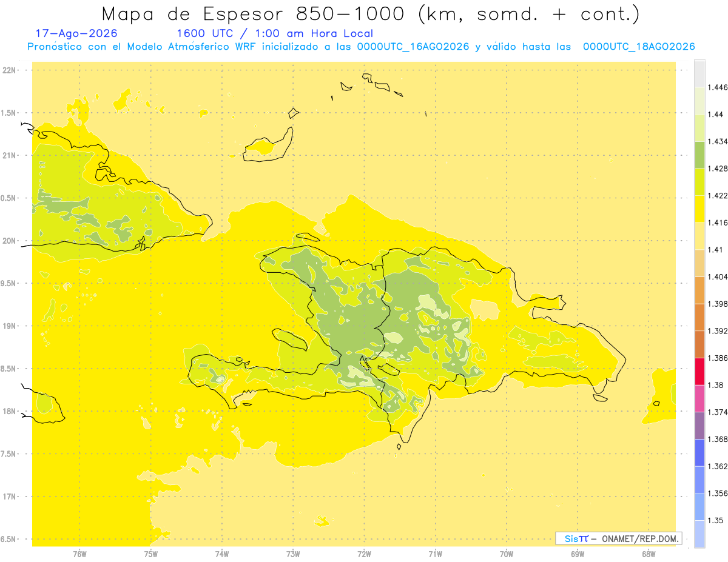Click the green swatch between 1.428 and 1.434
The image size is (728, 562).
pyautogui.click(x=699, y=155)
